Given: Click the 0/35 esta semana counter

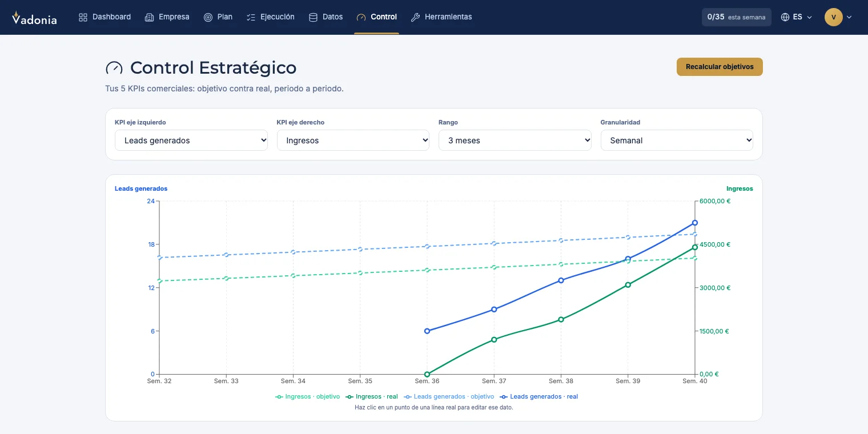Looking at the screenshot, I should point(737,17).
